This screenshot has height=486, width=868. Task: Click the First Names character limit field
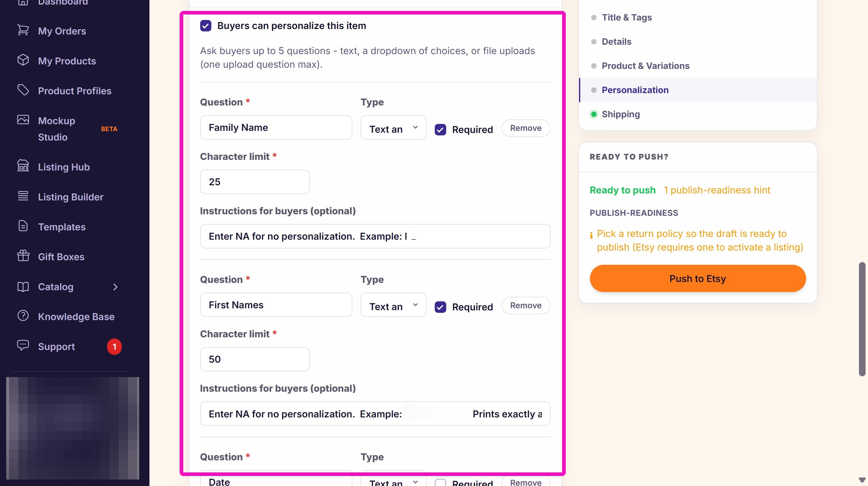coord(255,360)
